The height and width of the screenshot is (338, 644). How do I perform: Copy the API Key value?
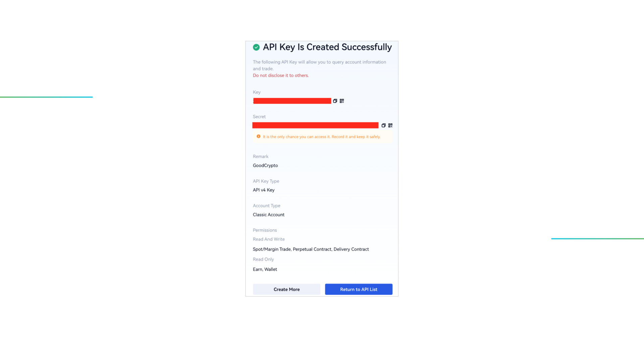(335, 101)
